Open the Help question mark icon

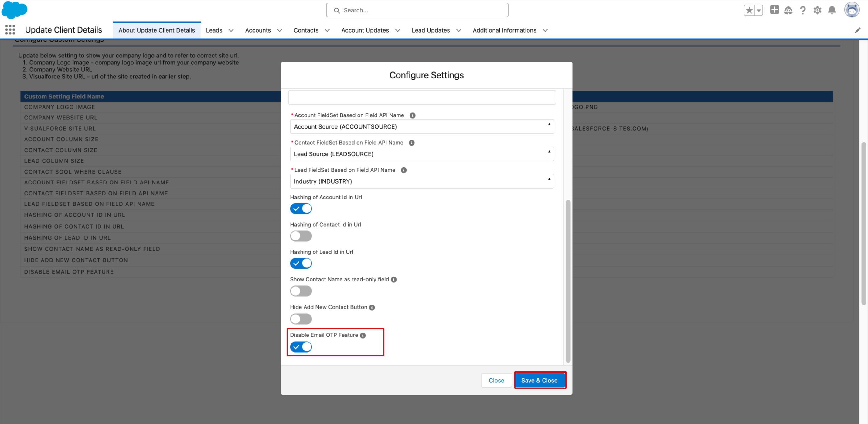pos(803,10)
